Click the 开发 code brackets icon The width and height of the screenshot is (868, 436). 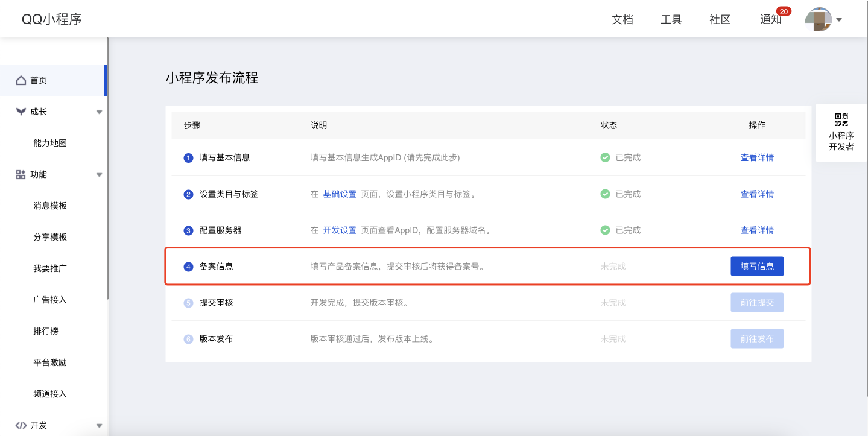point(21,425)
